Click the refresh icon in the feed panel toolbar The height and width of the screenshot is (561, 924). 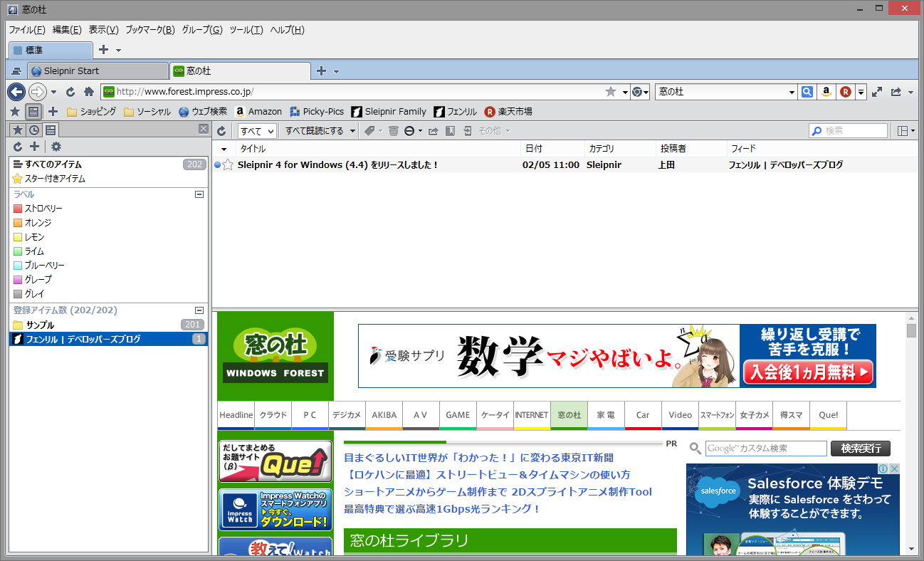[221, 130]
